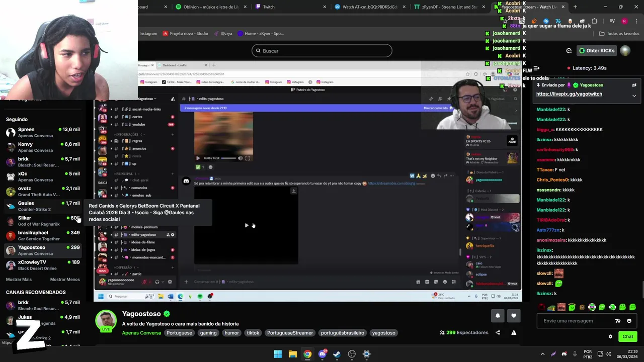
Task: Open the livepix.gg/yagotwitch link
Action: pyautogui.click(x=569, y=94)
